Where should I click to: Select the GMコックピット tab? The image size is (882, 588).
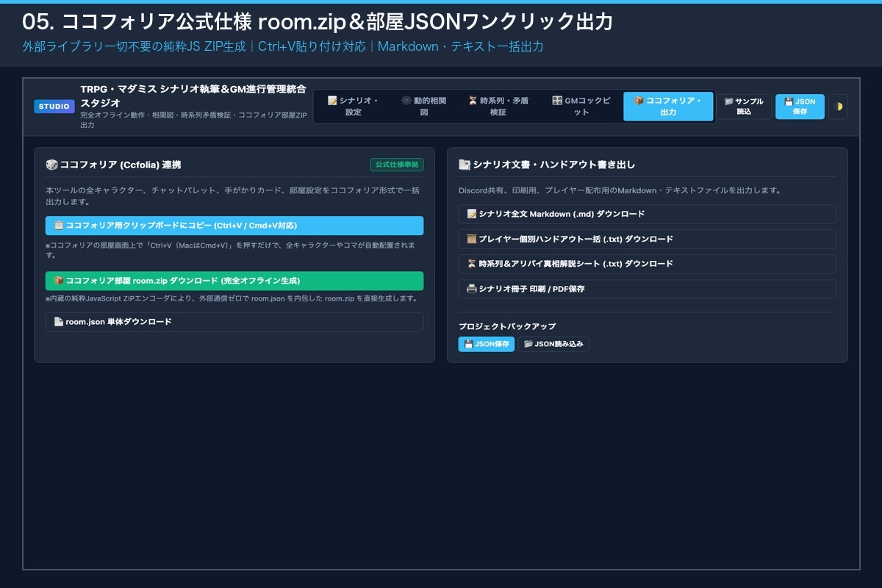pyautogui.click(x=581, y=107)
